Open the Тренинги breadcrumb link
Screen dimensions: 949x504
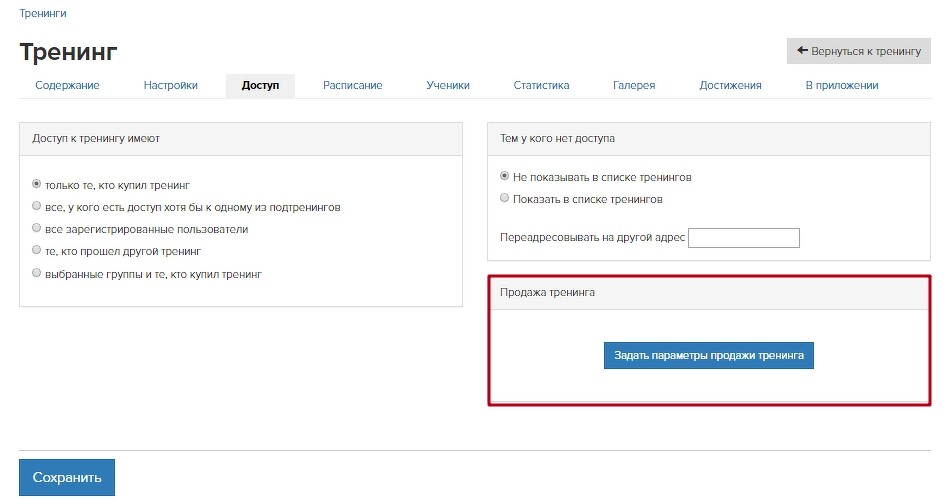click(x=43, y=13)
